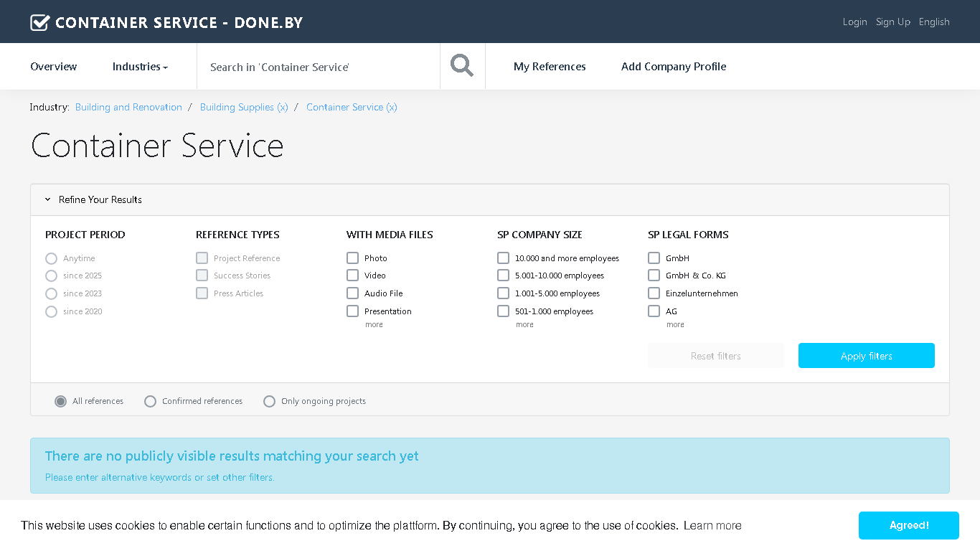980x551 pixels.
Task: Check 501-1.000 employees
Action: (503, 311)
